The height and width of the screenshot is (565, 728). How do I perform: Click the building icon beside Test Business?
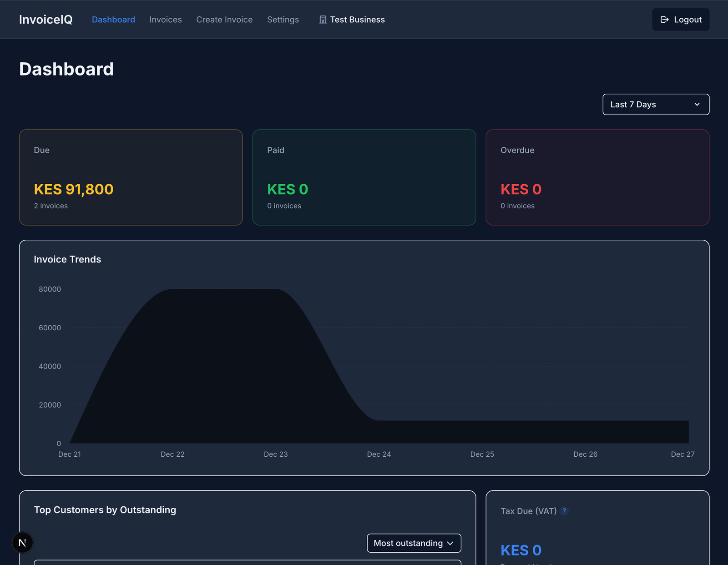click(x=323, y=20)
